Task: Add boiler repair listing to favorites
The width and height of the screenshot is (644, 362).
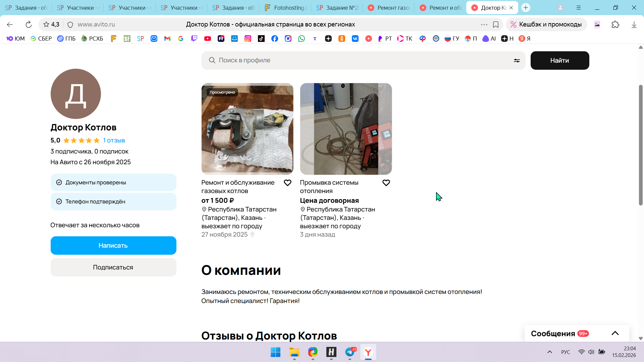Action: point(287,183)
